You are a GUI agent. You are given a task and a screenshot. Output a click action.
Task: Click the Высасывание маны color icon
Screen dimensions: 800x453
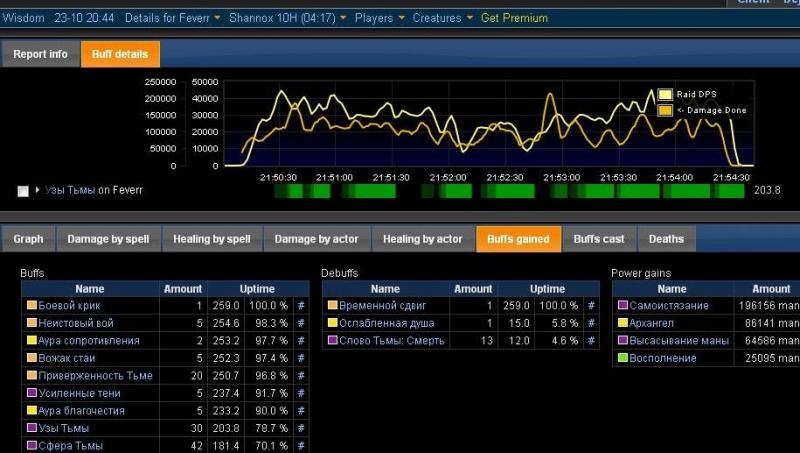point(623,340)
